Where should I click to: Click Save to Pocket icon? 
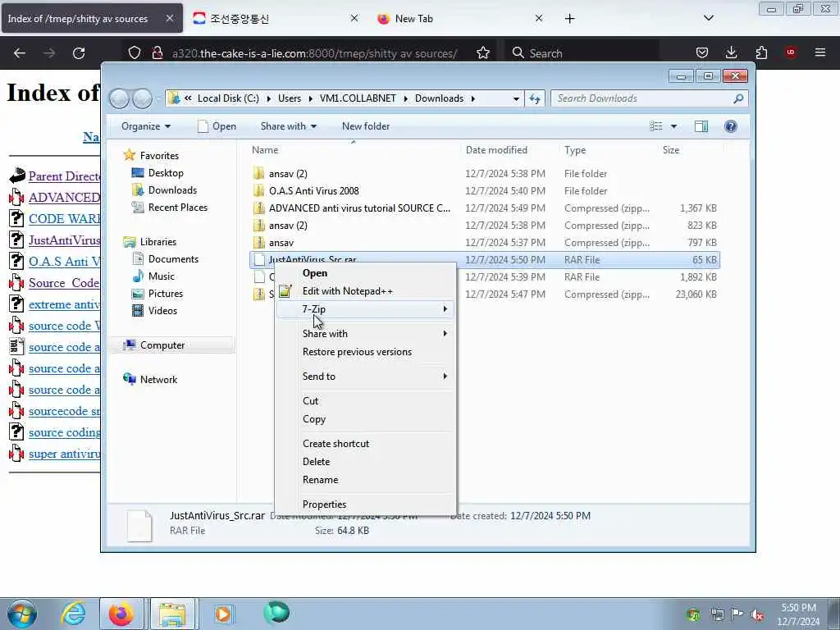[x=702, y=52]
